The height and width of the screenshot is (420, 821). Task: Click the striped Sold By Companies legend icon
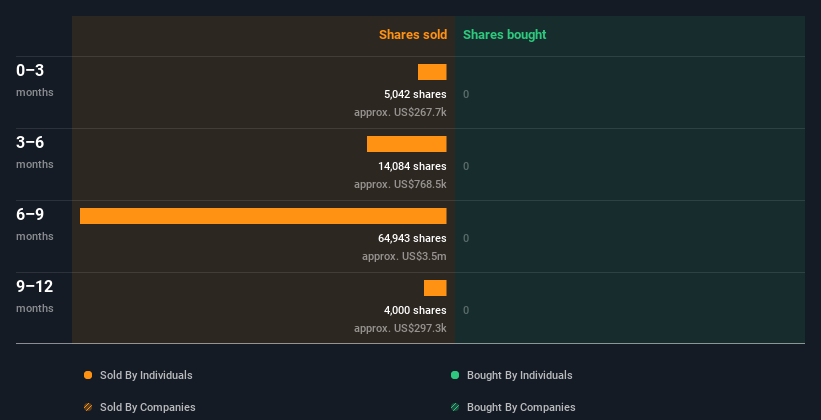pos(88,407)
